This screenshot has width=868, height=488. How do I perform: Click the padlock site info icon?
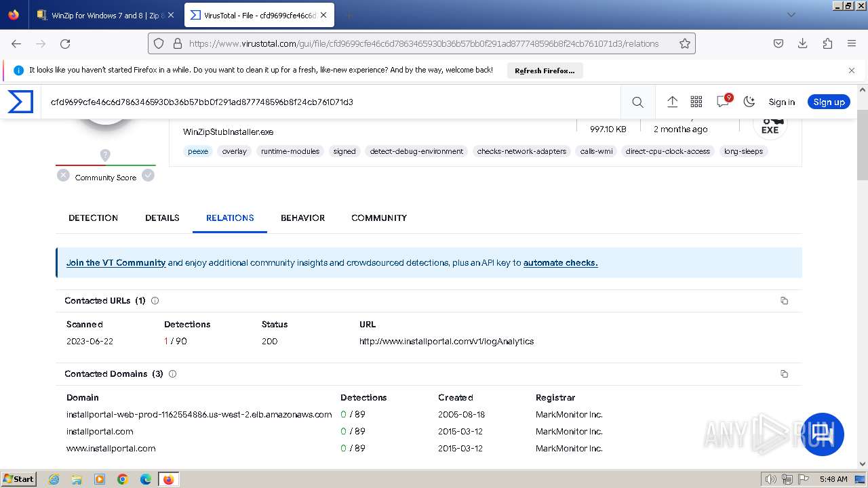pos(178,43)
